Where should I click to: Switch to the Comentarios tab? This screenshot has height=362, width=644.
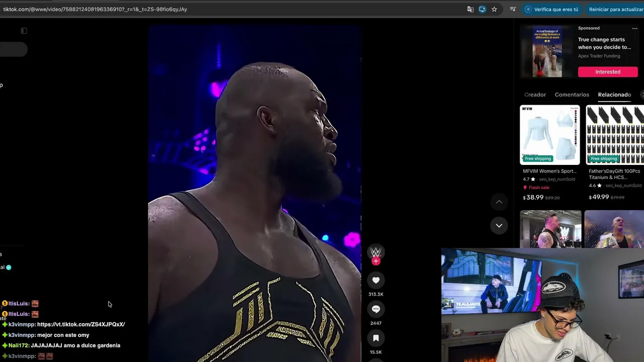(x=572, y=95)
